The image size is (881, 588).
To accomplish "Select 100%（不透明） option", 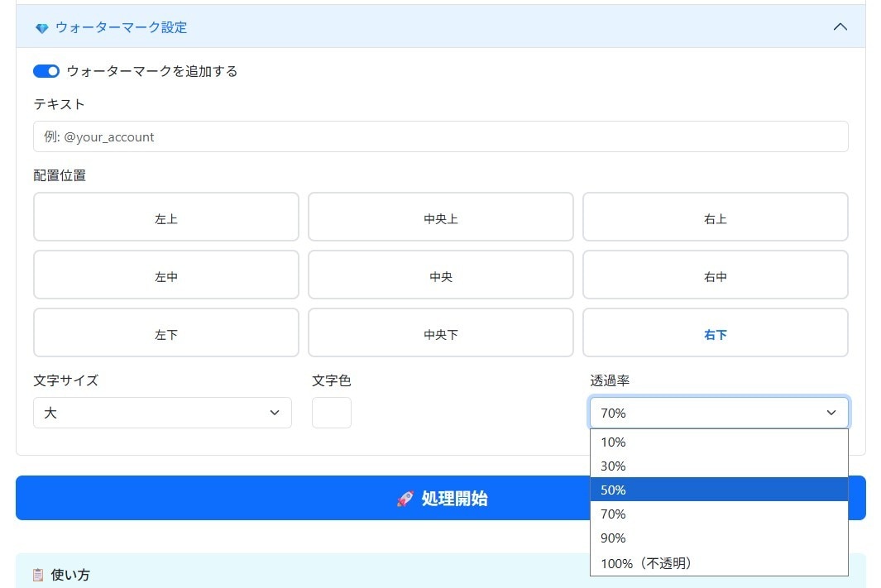I will (x=719, y=562).
